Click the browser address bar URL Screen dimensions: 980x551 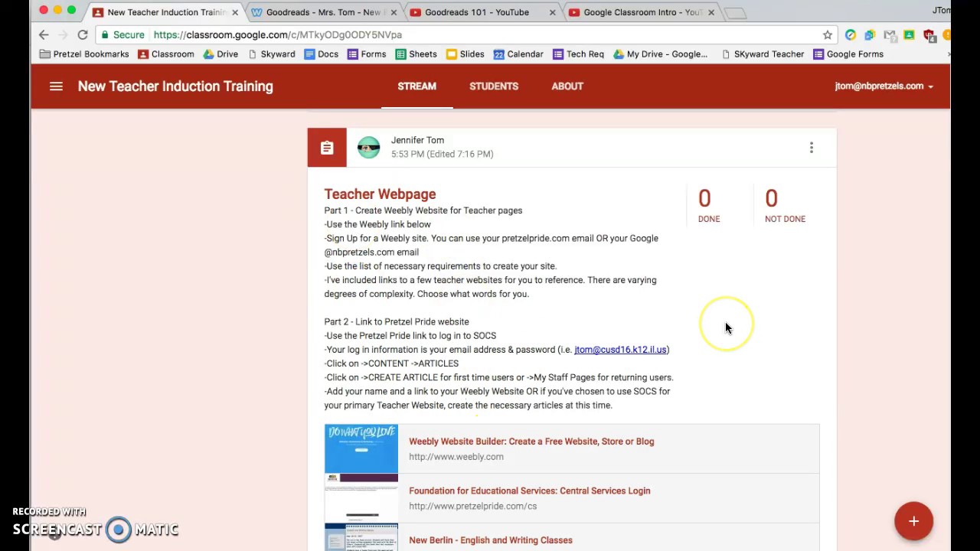point(277,34)
